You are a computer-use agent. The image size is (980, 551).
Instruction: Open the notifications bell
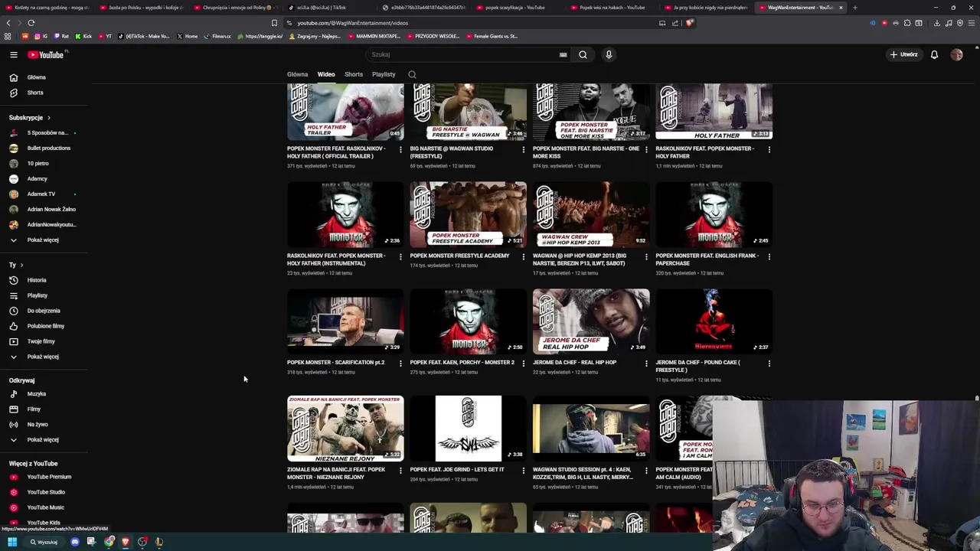point(934,54)
